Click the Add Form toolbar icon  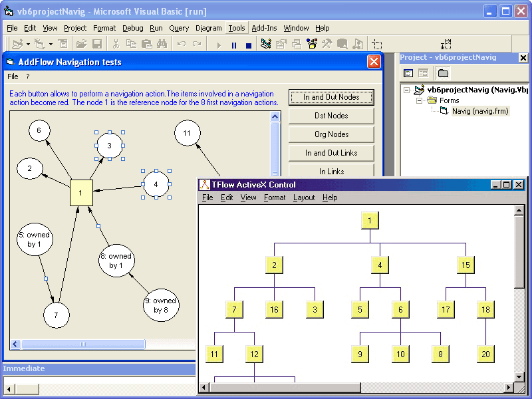coord(40,44)
